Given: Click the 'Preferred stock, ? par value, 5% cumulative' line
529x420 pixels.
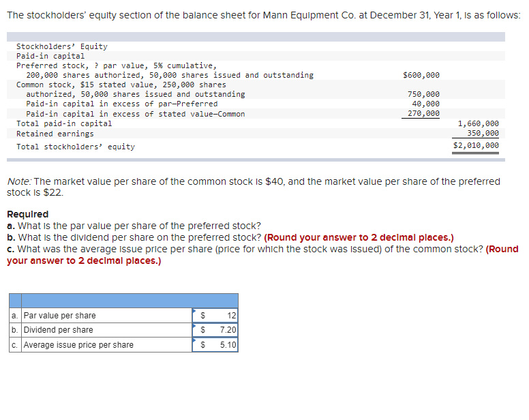Looking at the screenshot, I should pyautogui.click(x=117, y=65).
